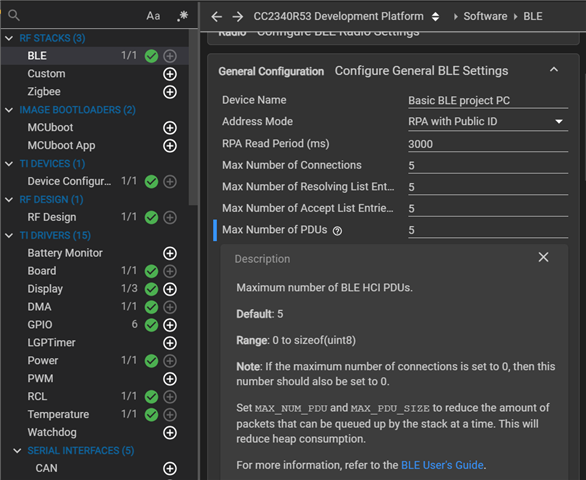Click the search magnifier icon
This screenshot has height=480, width=586.
pos(14,15)
